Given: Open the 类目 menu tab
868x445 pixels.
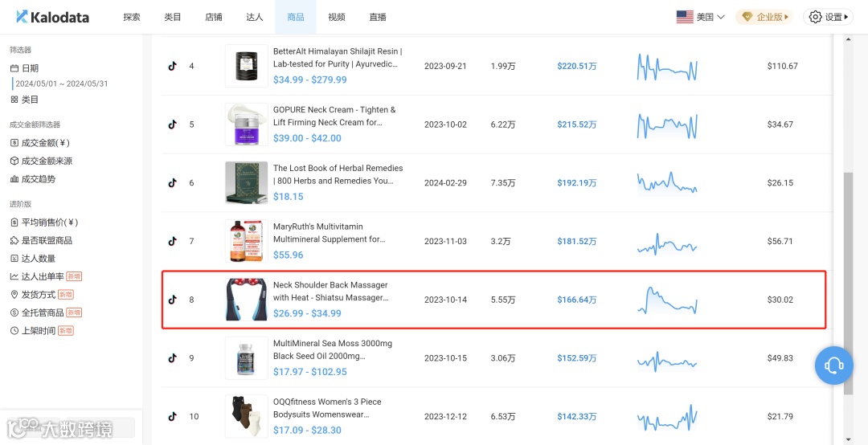Looking at the screenshot, I should 173,17.
